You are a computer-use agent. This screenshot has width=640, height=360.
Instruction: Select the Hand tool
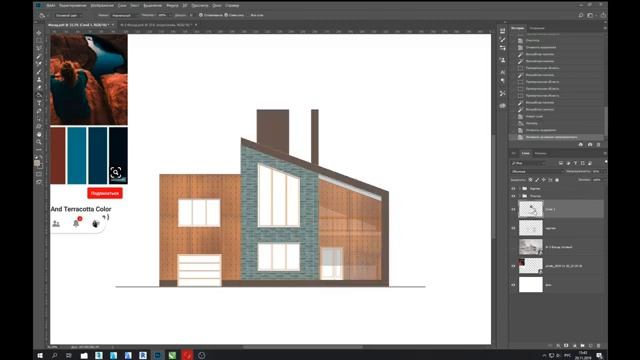tap(39, 134)
